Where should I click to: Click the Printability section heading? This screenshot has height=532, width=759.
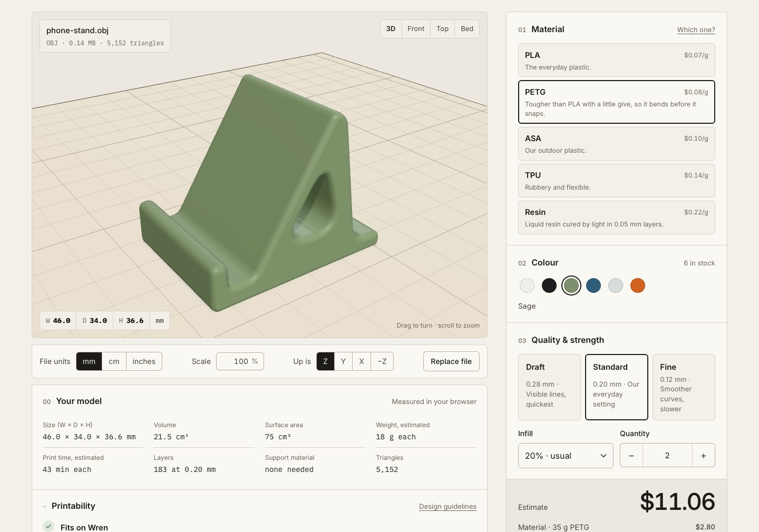coord(73,506)
